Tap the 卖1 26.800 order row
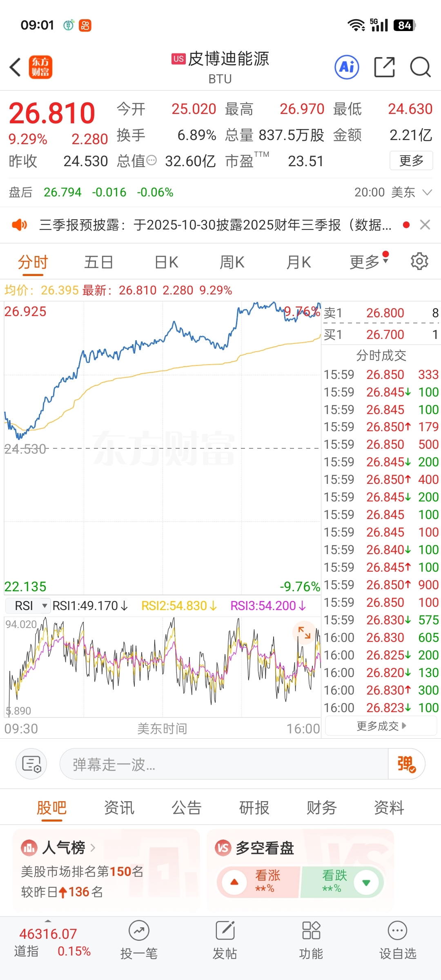The width and height of the screenshot is (441, 980). pos(381,313)
